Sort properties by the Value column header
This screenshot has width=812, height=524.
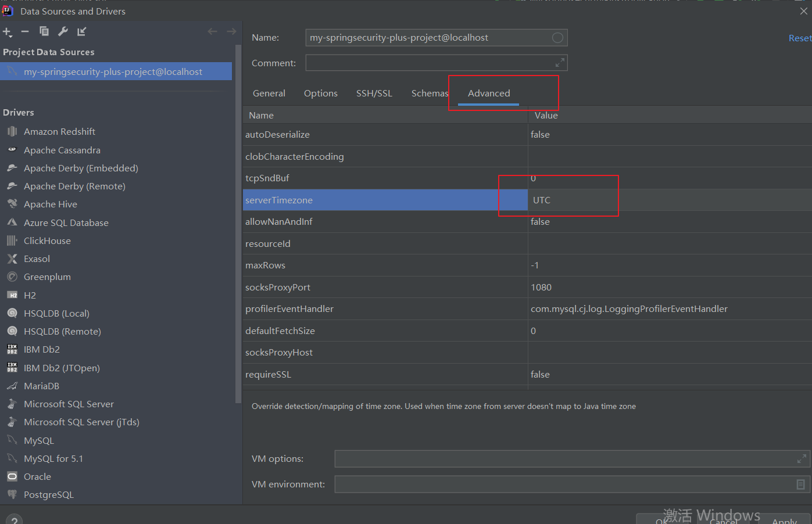670,115
